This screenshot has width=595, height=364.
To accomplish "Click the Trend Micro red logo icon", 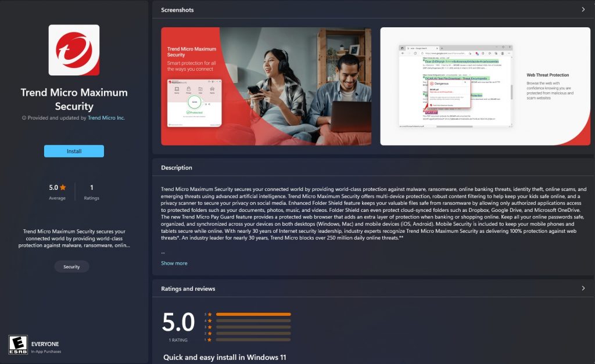I will click(74, 50).
